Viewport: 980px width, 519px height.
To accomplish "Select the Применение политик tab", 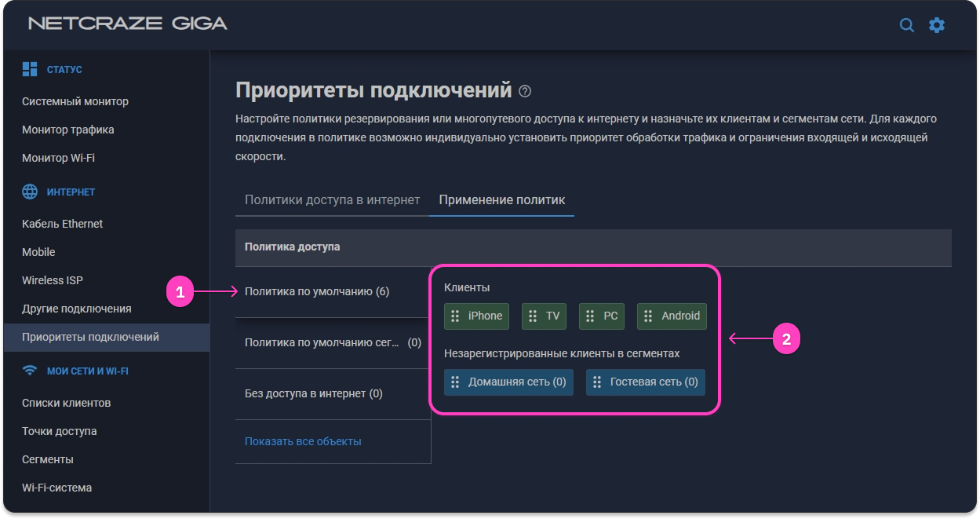I will [x=501, y=199].
